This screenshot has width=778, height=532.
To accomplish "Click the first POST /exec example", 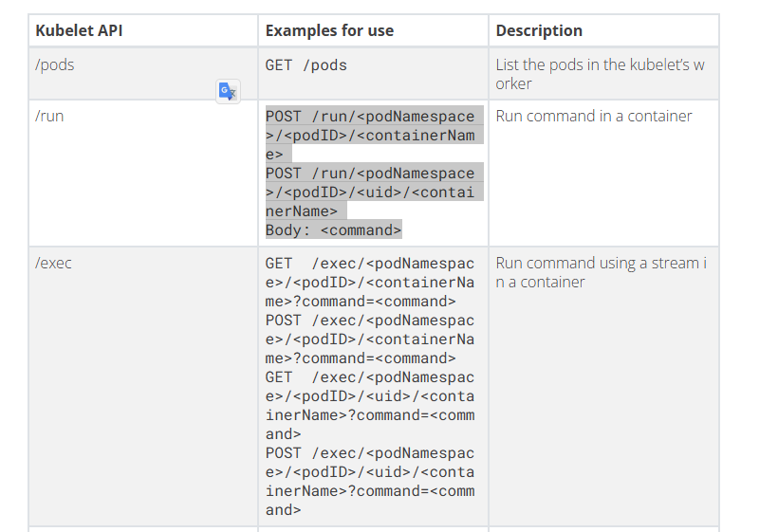I will (x=370, y=339).
